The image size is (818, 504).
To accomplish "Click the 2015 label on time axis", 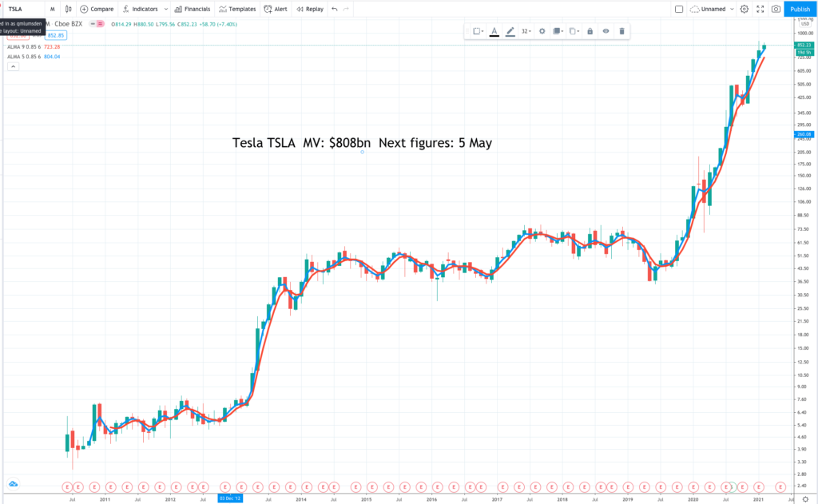I will [366, 499].
